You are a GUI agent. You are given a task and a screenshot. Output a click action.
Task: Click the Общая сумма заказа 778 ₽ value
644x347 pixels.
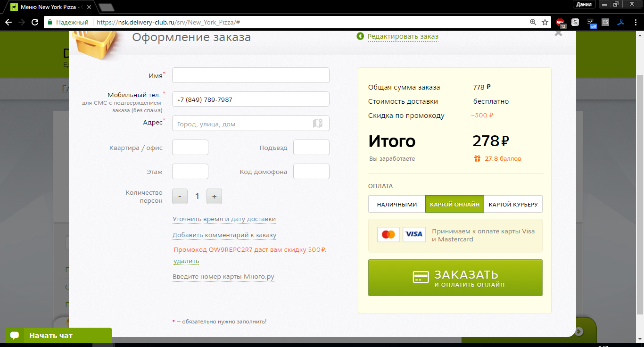[482, 87]
